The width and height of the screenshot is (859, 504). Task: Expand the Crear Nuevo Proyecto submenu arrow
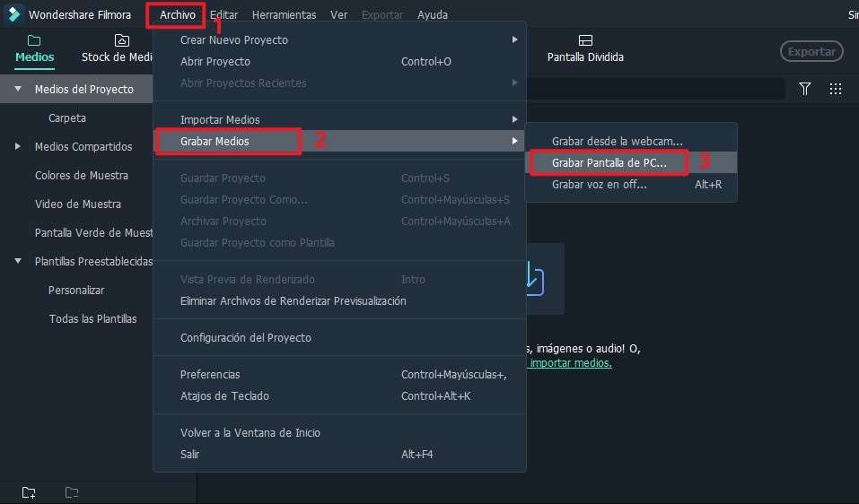(x=514, y=39)
